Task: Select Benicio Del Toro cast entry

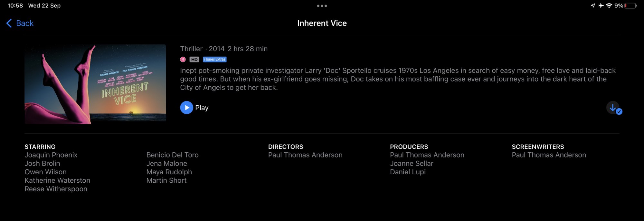Action: pos(173,155)
